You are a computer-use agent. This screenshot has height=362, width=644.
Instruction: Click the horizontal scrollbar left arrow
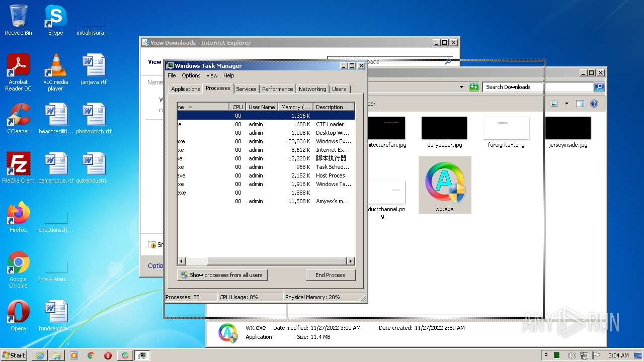pos(182,261)
